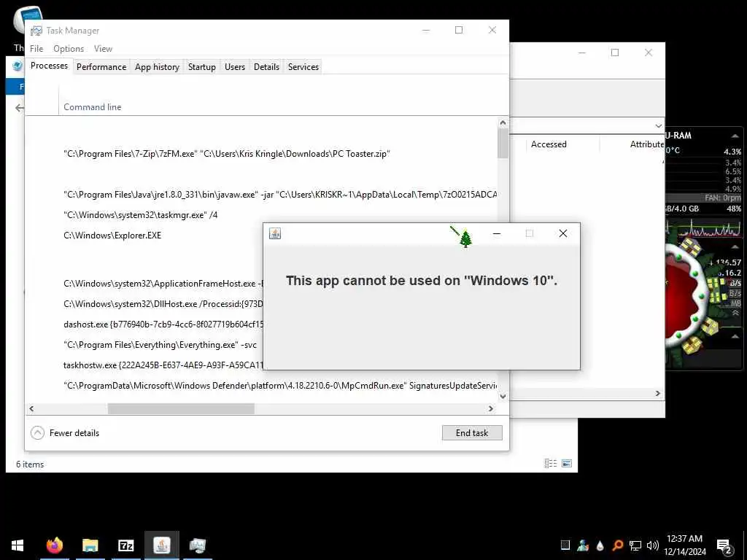Collapse the network gadget section arrow

pos(735,246)
